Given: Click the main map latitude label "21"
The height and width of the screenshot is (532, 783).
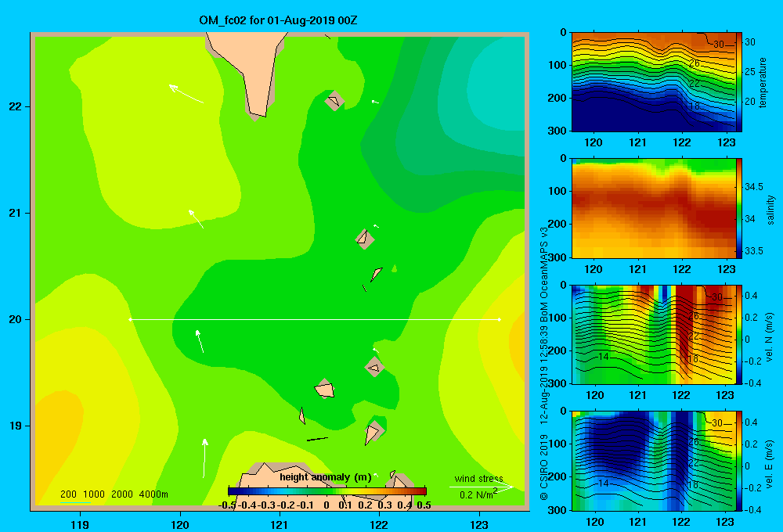Looking at the screenshot, I should (16, 213).
